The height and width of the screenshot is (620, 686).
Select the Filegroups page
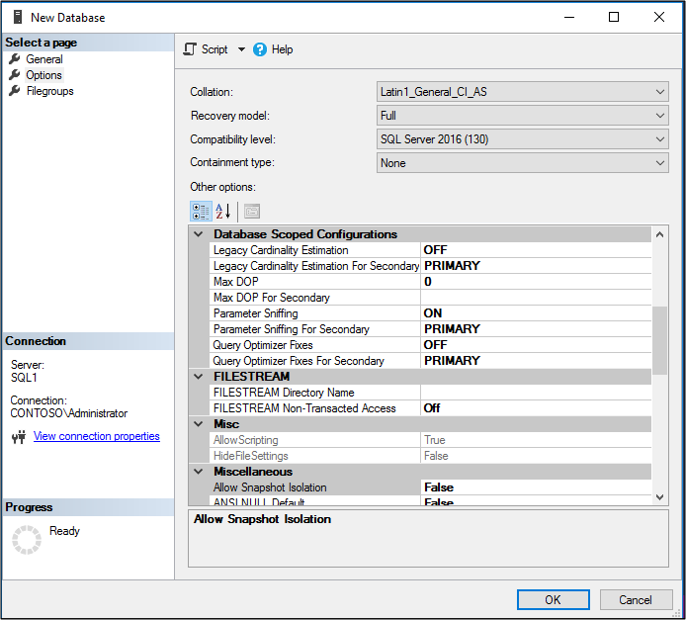(x=49, y=91)
